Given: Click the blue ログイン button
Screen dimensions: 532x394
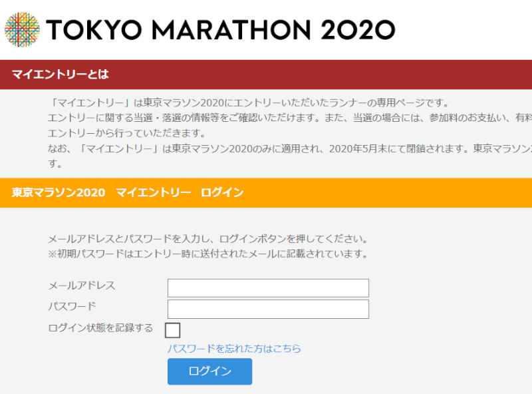Looking at the screenshot, I should click(x=209, y=371).
